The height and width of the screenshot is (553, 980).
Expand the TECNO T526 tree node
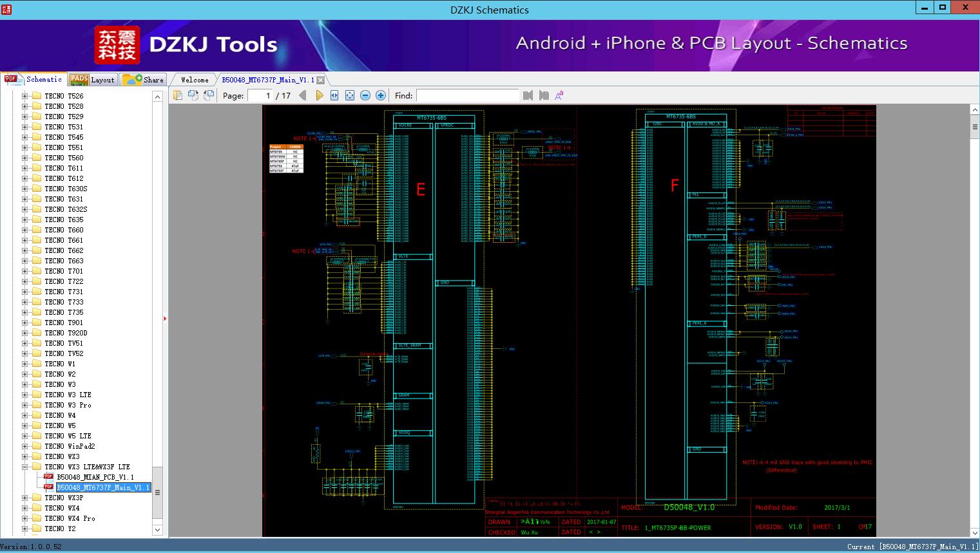coord(25,96)
